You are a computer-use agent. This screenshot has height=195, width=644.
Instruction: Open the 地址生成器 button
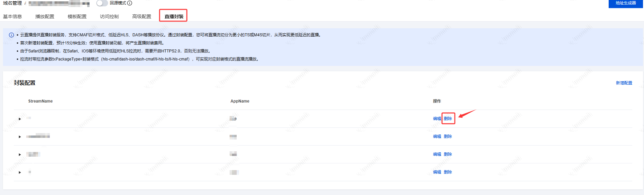tap(626, 3)
